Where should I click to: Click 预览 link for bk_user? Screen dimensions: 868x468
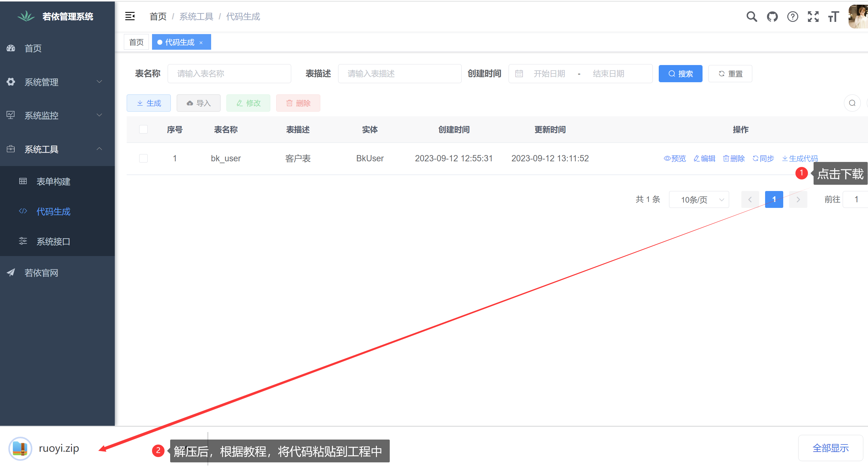[675, 158]
